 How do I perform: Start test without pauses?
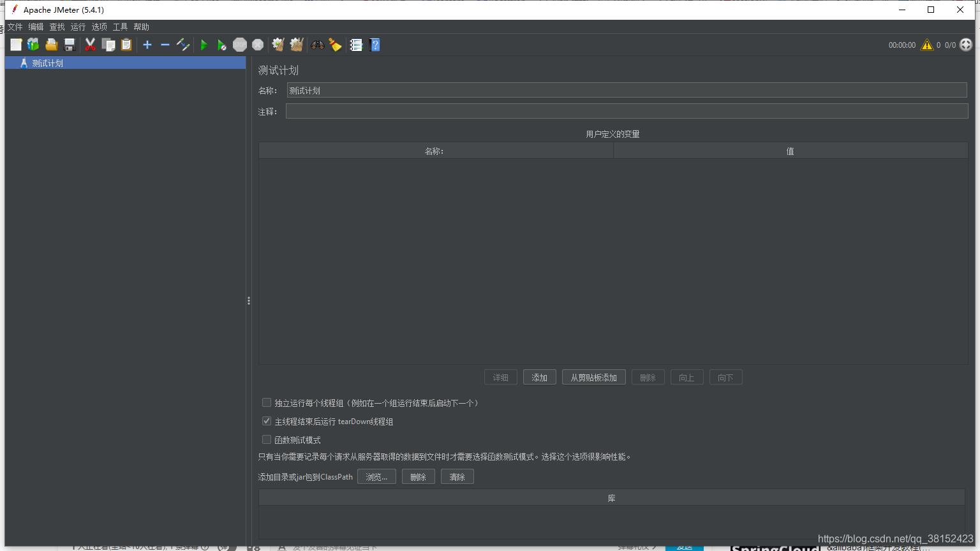221,45
